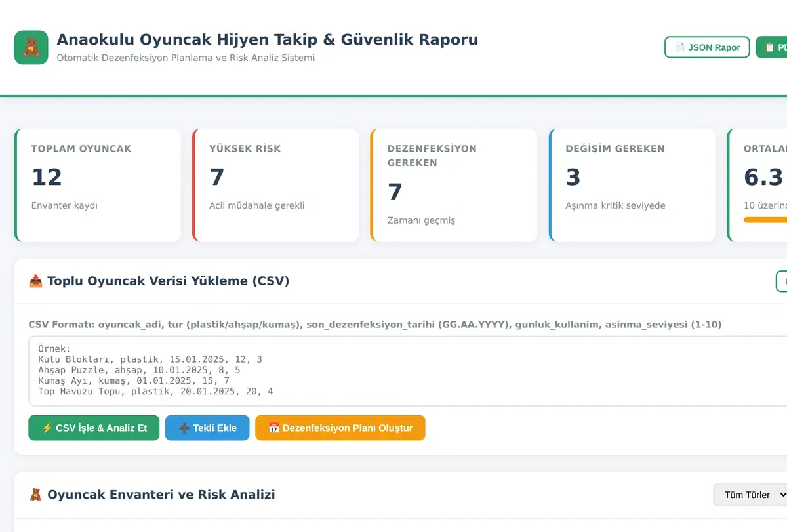
Task: Export the JSON Rapor
Action: click(707, 47)
